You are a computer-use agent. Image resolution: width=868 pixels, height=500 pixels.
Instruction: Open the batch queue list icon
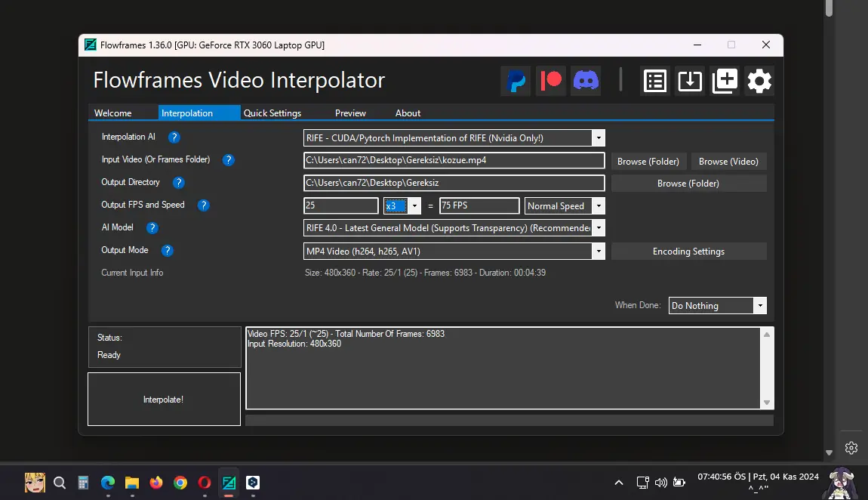tap(655, 81)
